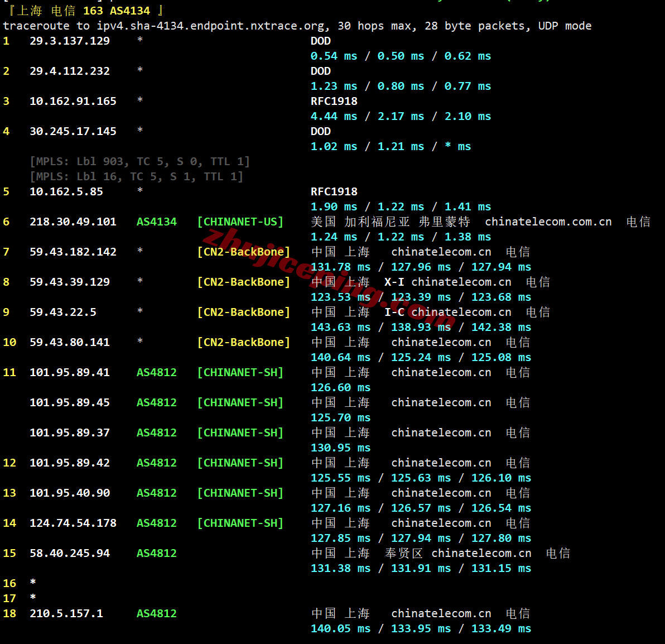Click AS4812 next to 101.95.89.41
This screenshot has width=665, height=644.
pyautogui.click(x=157, y=372)
